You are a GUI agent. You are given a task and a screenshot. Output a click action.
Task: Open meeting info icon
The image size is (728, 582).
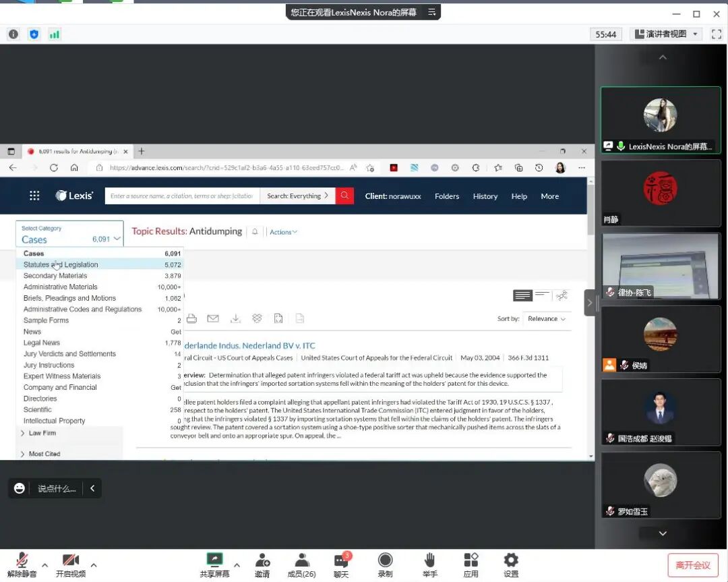coord(13,34)
